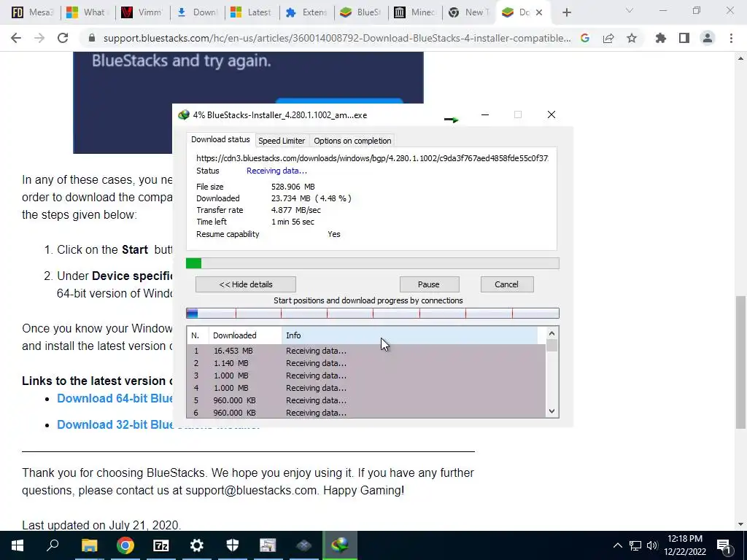The width and height of the screenshot is (747, 560).
Task: Open the Windows Start menu
Action: pos(18,545)
